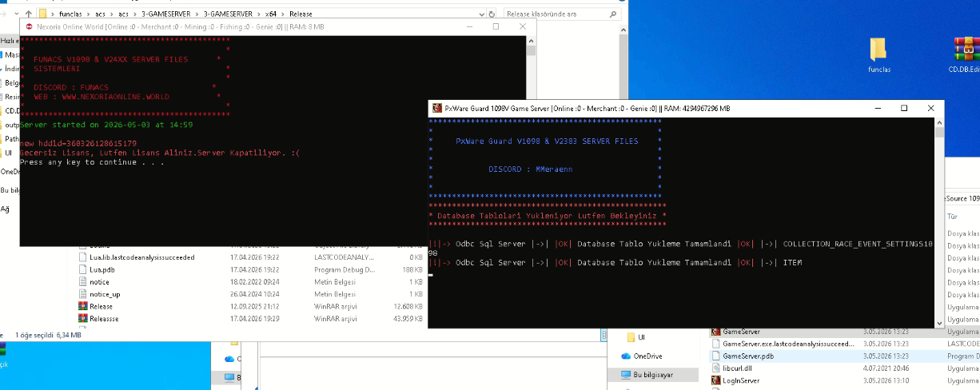Click the Bu bilgisayar computer icon
Image resolution: width=980 pixels, height=390 pixels.
[x=626, y=374]
